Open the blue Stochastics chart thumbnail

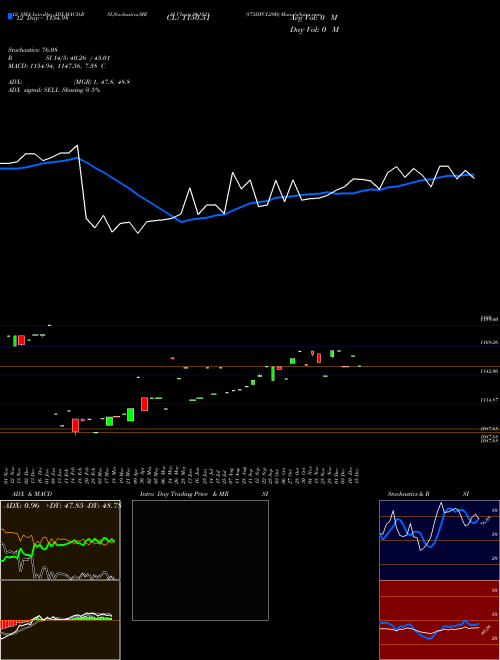pos(439,540)
